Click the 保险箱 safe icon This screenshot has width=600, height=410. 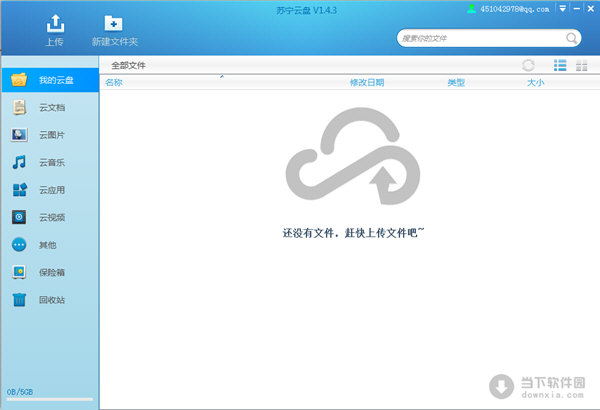point(19,272)
